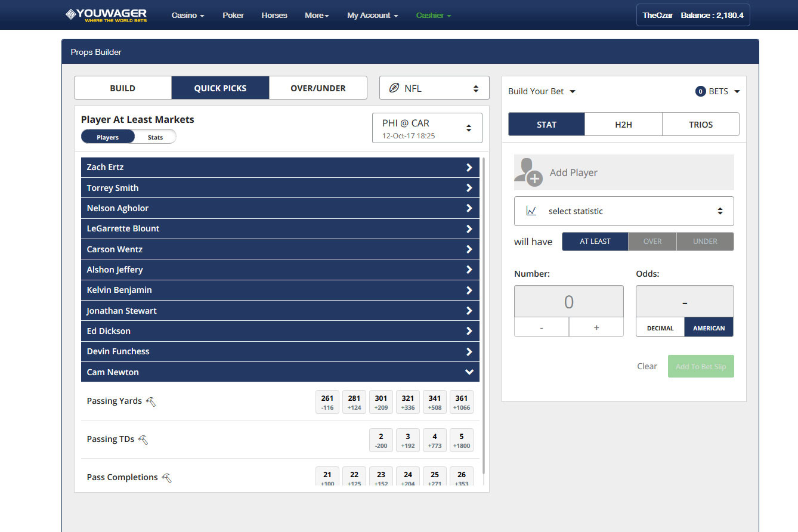This screenshot has width=798, height=532.
Task: Click hammer icon beside Pass Completions
Action: [166, 478]
